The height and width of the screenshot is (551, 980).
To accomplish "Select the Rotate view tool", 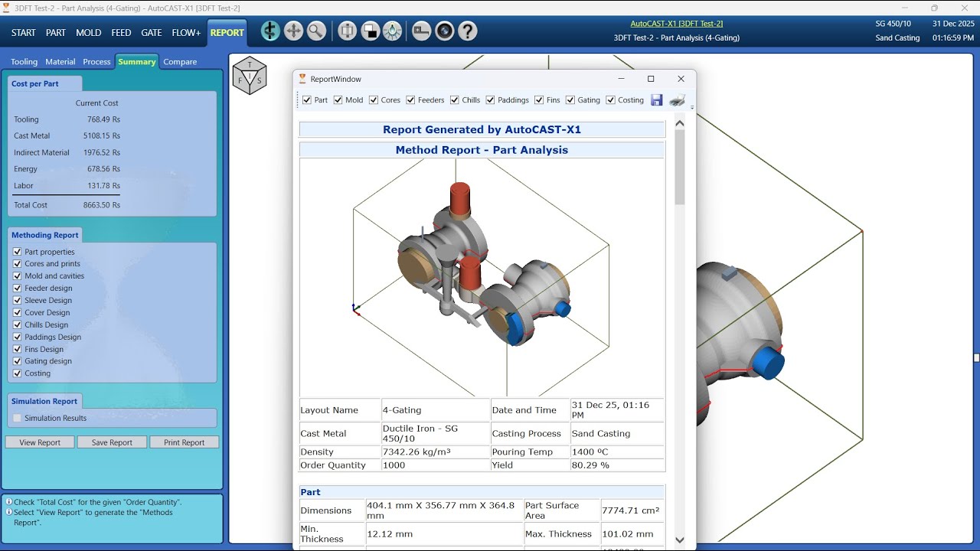I will point(270,31).
